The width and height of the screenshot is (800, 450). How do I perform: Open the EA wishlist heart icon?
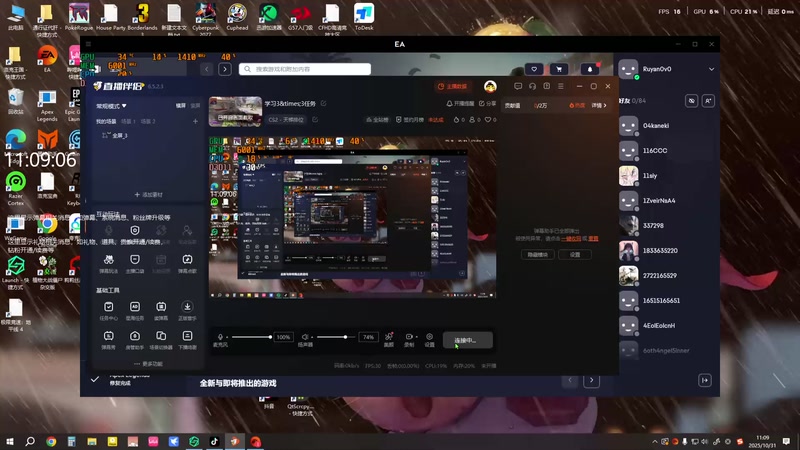[534, 69]
